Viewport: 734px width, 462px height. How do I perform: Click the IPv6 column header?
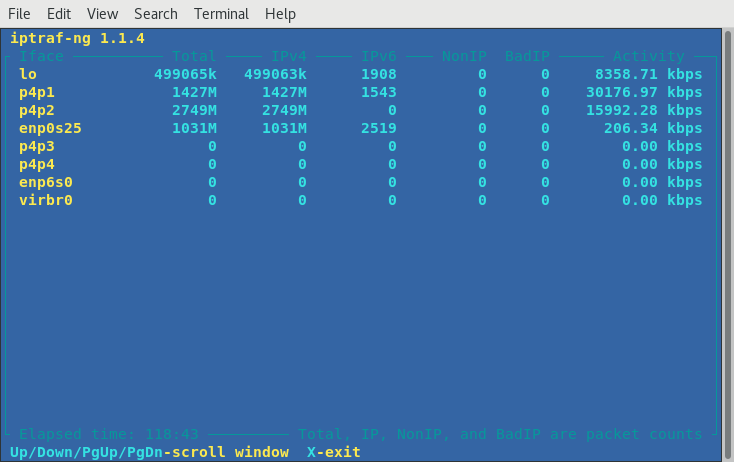coord(379,56)
